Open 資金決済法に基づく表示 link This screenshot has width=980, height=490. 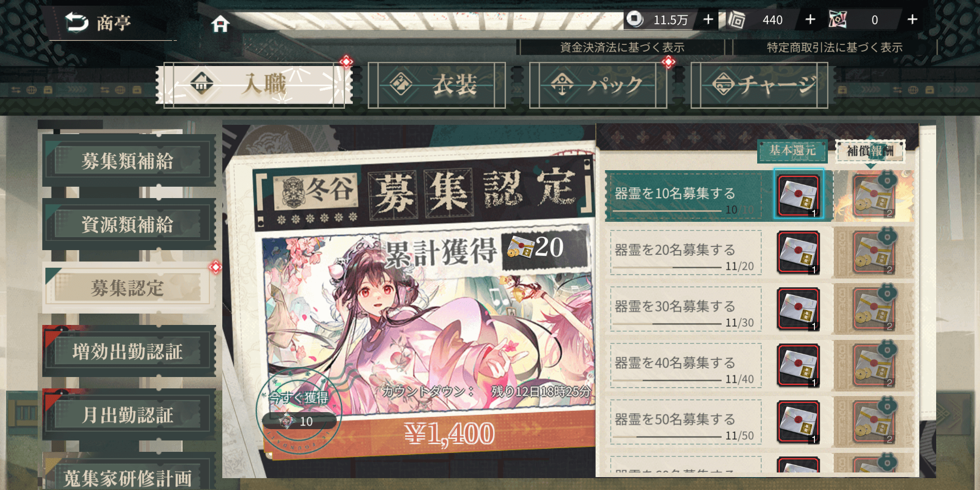[622, 47]
